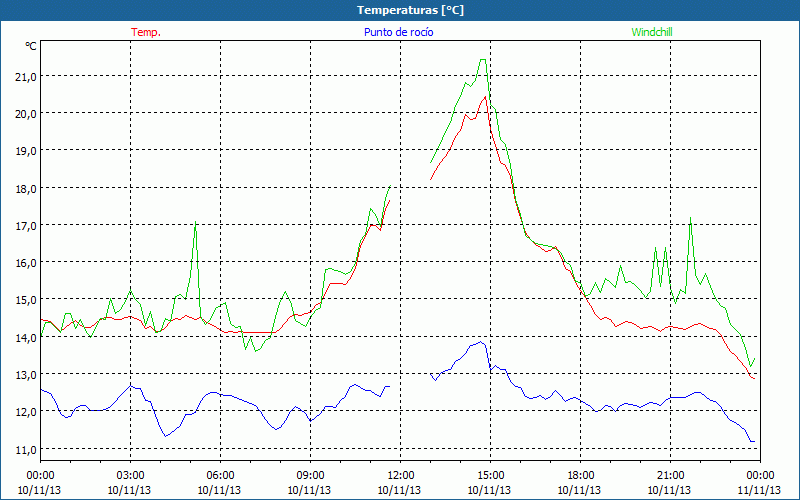Click the 15,0 y-axis value
This screenshot has height=500, width=800.
[25, 299]
